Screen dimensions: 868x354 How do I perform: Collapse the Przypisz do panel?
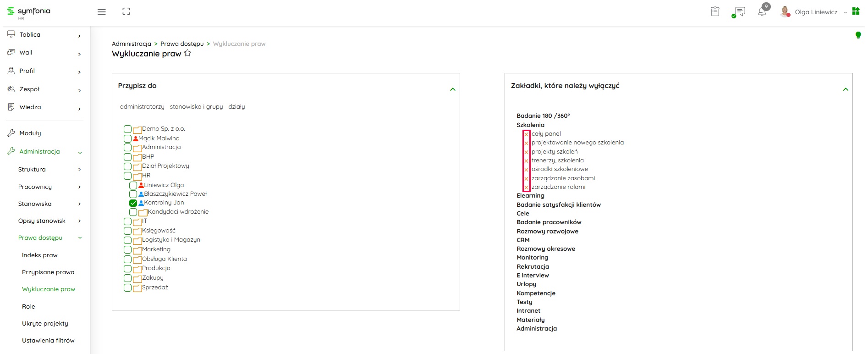point(452,89)
